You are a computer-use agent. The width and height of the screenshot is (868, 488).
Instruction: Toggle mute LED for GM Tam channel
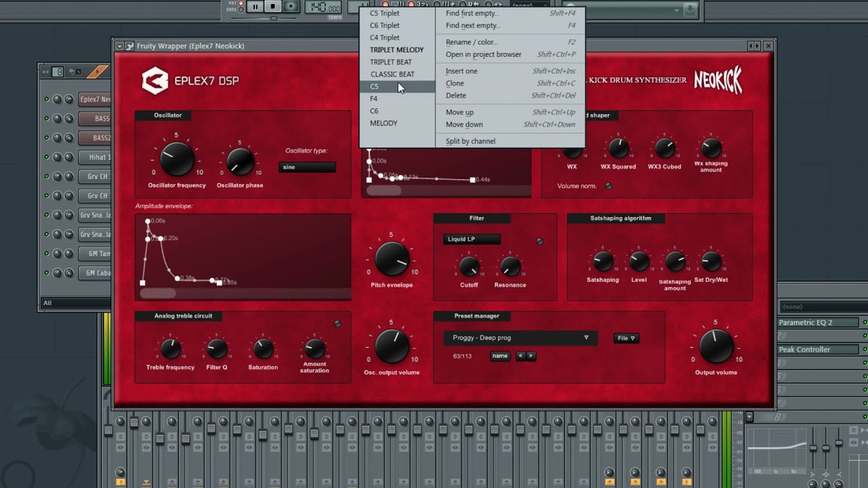point(47,253)
